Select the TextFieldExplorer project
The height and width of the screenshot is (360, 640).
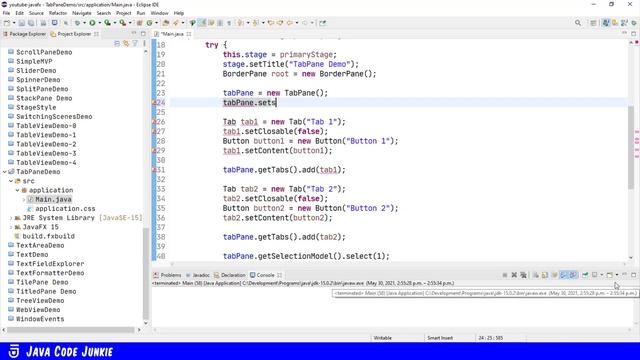(50, 264)
